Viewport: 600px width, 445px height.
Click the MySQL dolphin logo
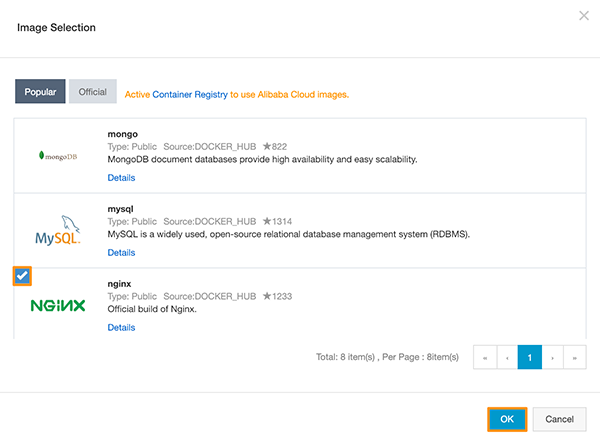point(57,232)
